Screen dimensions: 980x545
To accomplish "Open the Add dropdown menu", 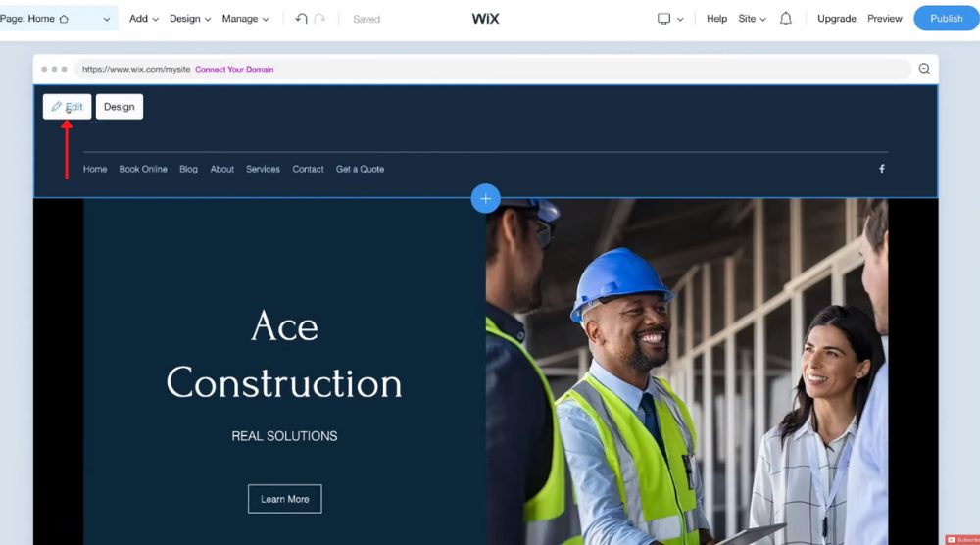I will (x=144, y=19).
